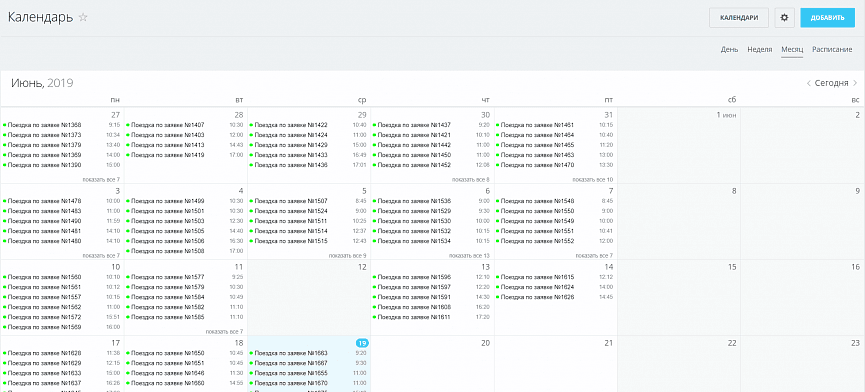This screenshot has width=865, height=392.
Task: Star the Календарь page as favorite
Action: tap(83, 17)
